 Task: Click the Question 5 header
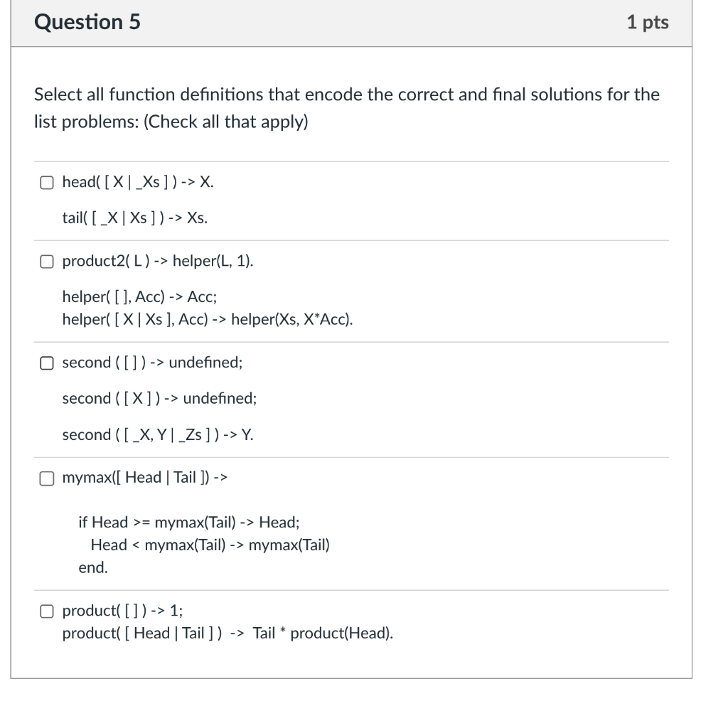click(x=86, y=22)
